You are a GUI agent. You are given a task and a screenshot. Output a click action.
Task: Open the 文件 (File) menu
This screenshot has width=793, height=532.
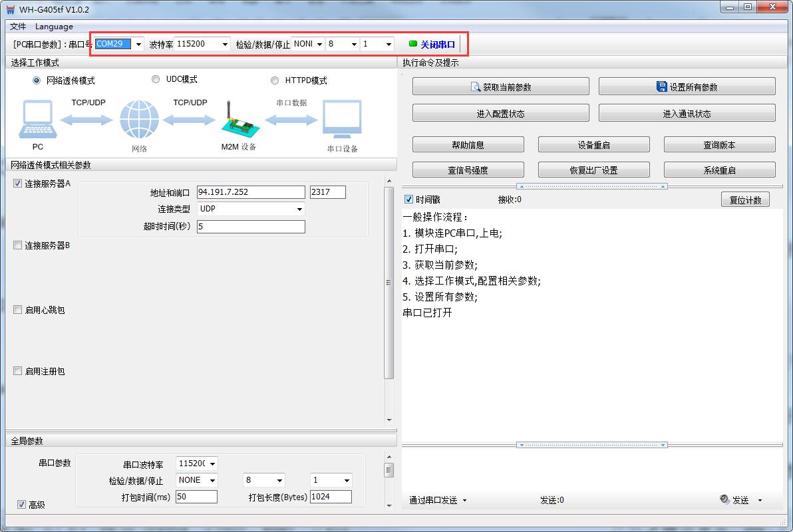tap(18, 27)
